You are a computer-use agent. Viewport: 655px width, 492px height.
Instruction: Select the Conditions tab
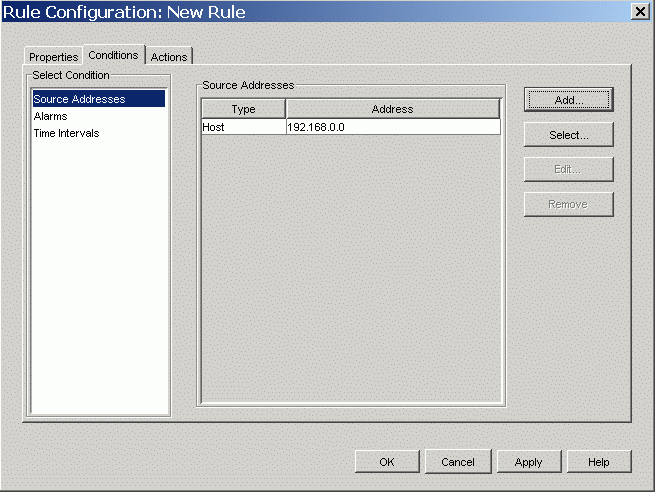[x=114, y=55]
